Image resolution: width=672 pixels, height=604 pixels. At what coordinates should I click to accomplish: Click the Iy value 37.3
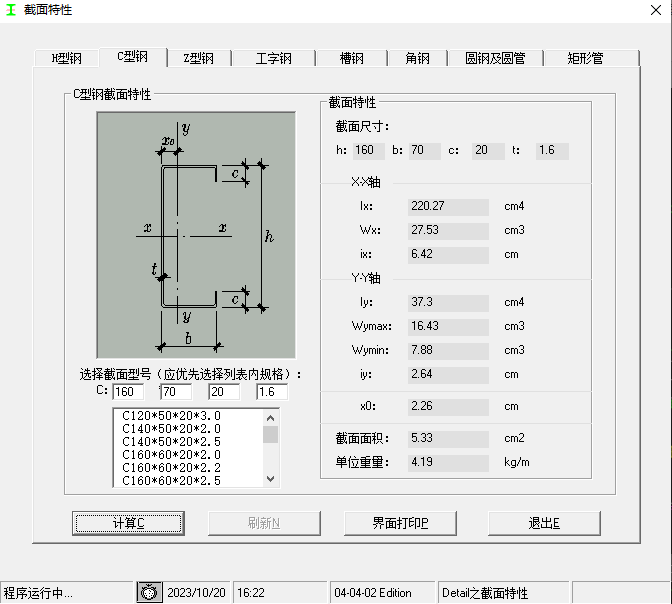click(x=448, y=303)
